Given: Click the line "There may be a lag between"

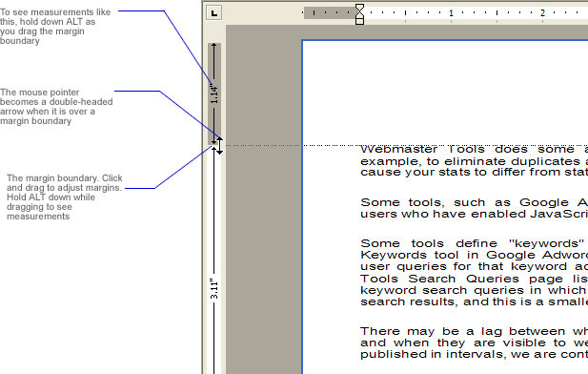Looking at the screenshot, I should click(474, 332).
